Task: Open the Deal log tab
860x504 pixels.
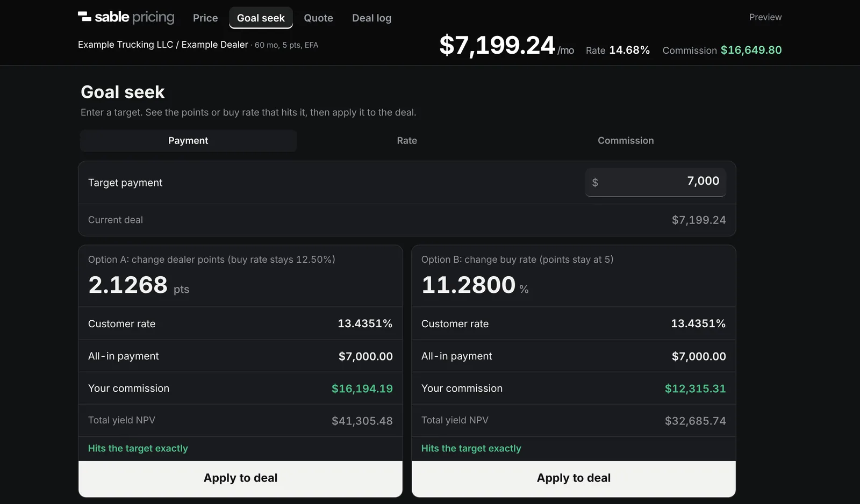Action: pos(371,18)
